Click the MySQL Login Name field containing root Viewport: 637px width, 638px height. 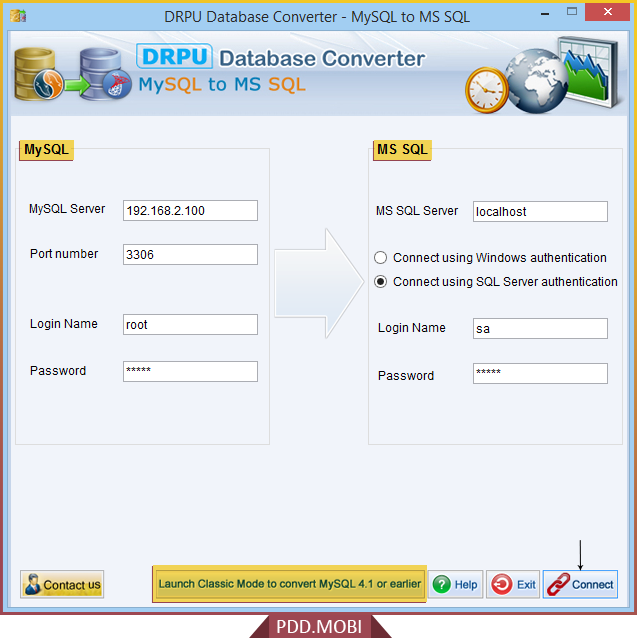[x=190, y=324]
